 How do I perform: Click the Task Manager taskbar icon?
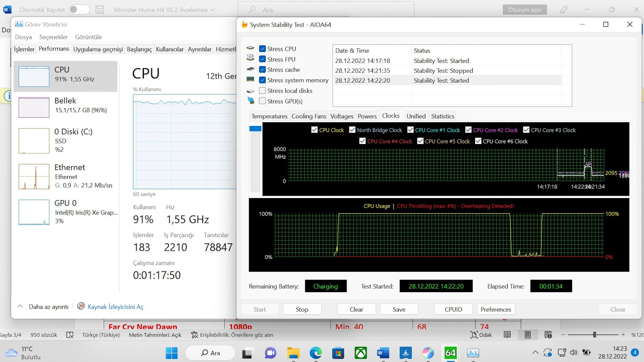(x=473, y=353)
